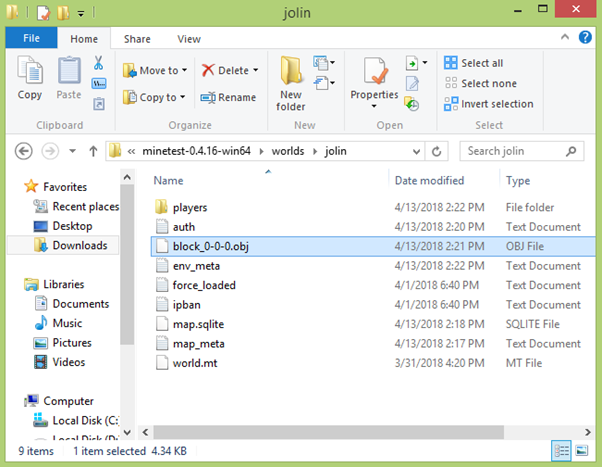Click Select all
The height and width of the screenshot is (467, 602).
(x=473, y=63)
